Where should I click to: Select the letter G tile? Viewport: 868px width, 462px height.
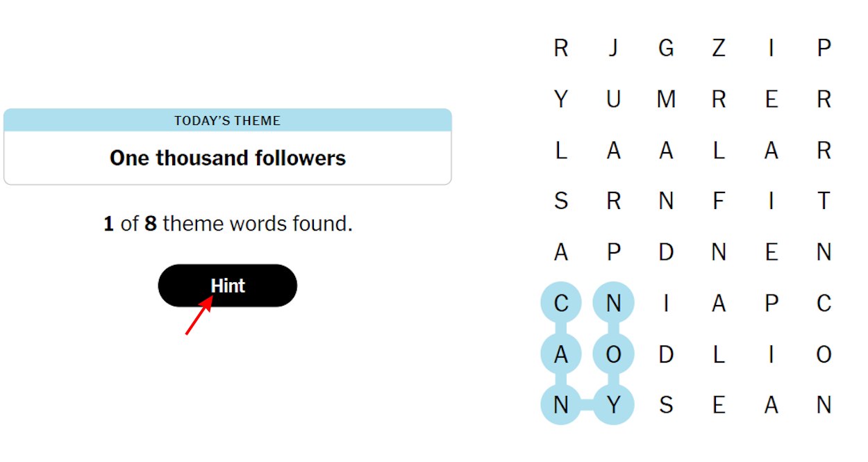coord(666,49)
